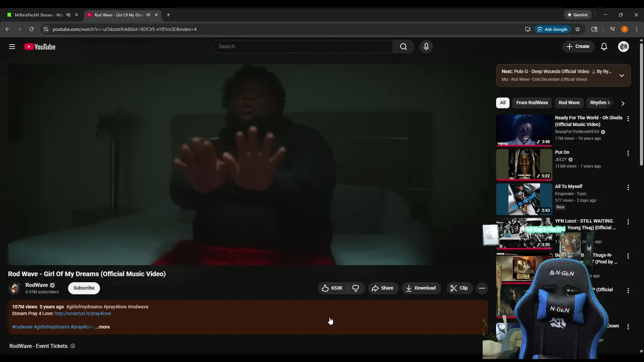Open the notifications bell
This screenshot has height=362, width=644.
click(604, 46)
